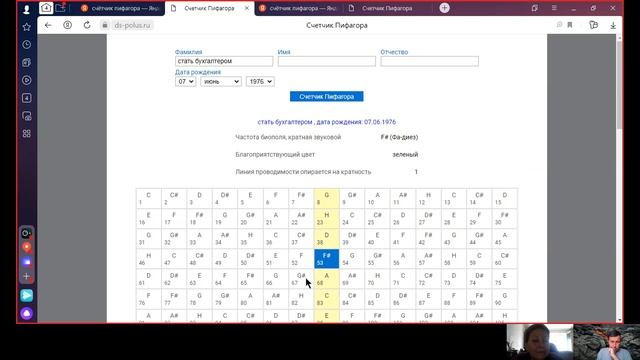
Task: Click table cell D 15
Action: (x=504, y=198)
